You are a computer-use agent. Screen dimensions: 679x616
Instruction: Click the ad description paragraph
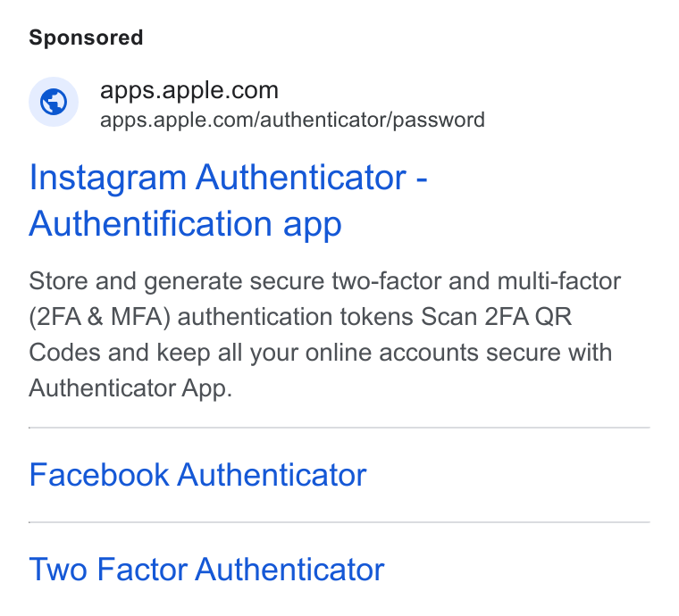click(325, 335)
